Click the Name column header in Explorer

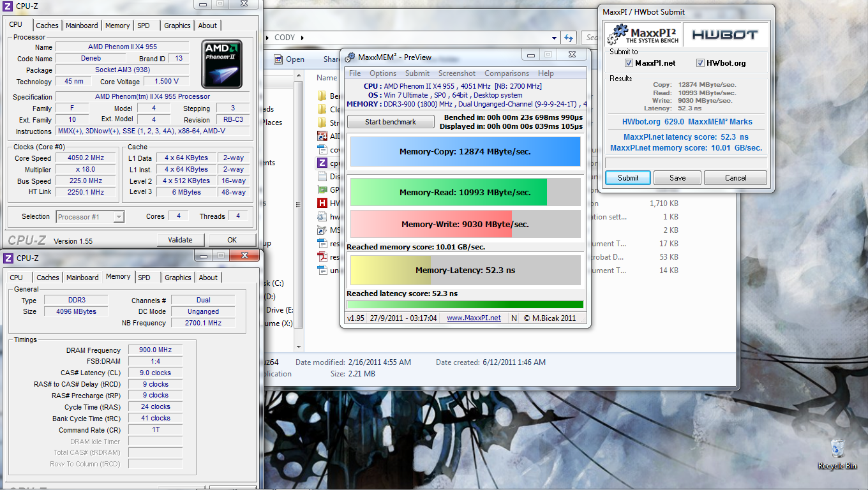click(x=327, y=78)
